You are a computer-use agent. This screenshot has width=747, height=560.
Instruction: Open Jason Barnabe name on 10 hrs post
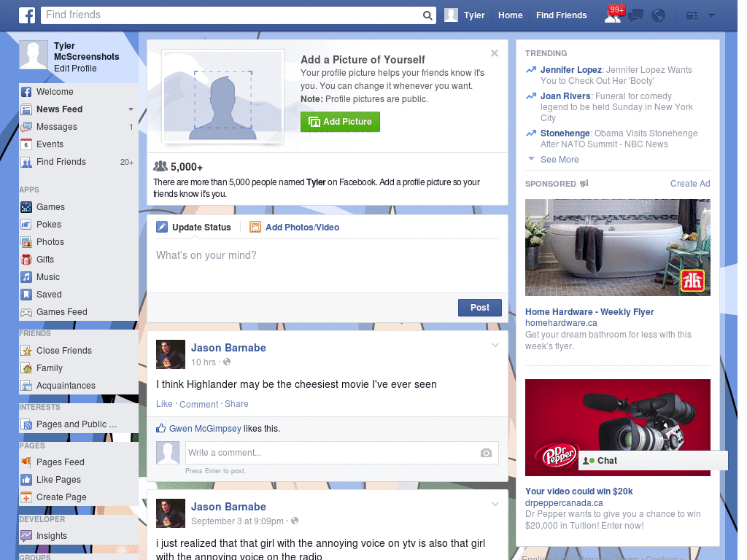click(228, 348)
